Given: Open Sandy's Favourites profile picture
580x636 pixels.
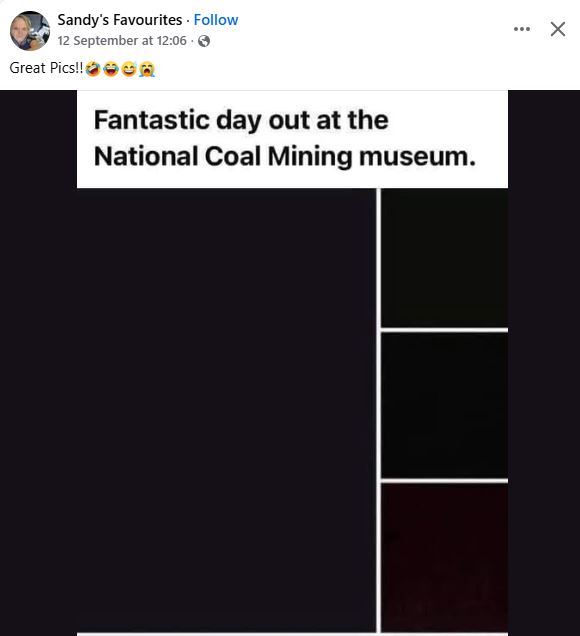Looking at the screenshot, I should click(x=30, y=30).
